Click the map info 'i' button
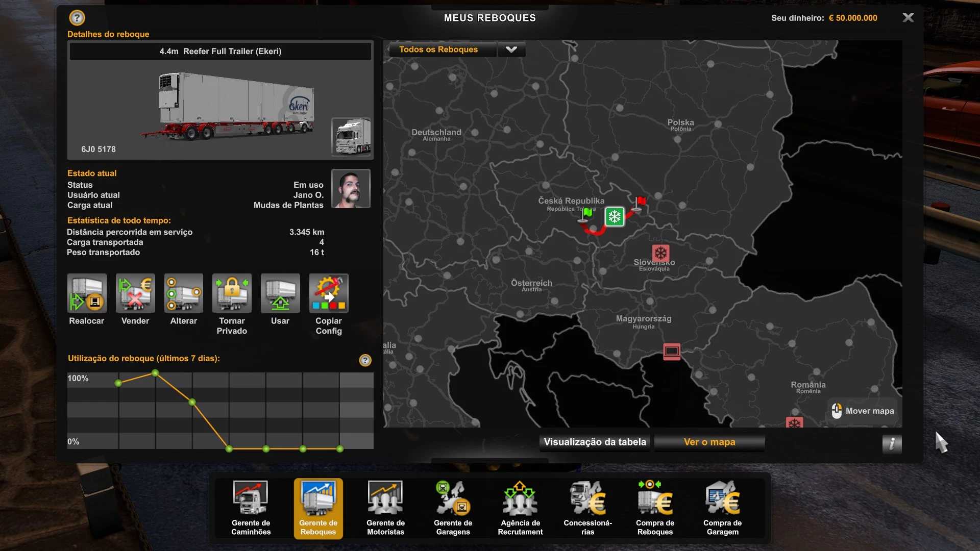This screenshot has width=980, height=551. point(892,443)
